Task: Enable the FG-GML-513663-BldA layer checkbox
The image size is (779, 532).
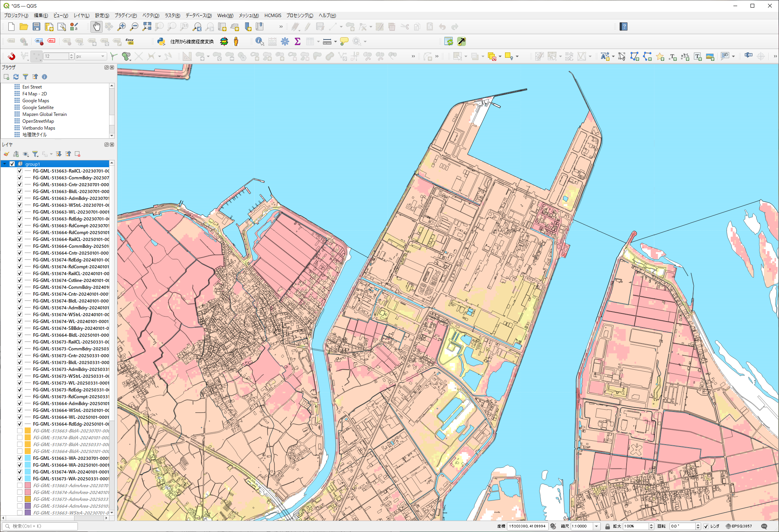Action: pyautogui.click(x=20, y=431)
